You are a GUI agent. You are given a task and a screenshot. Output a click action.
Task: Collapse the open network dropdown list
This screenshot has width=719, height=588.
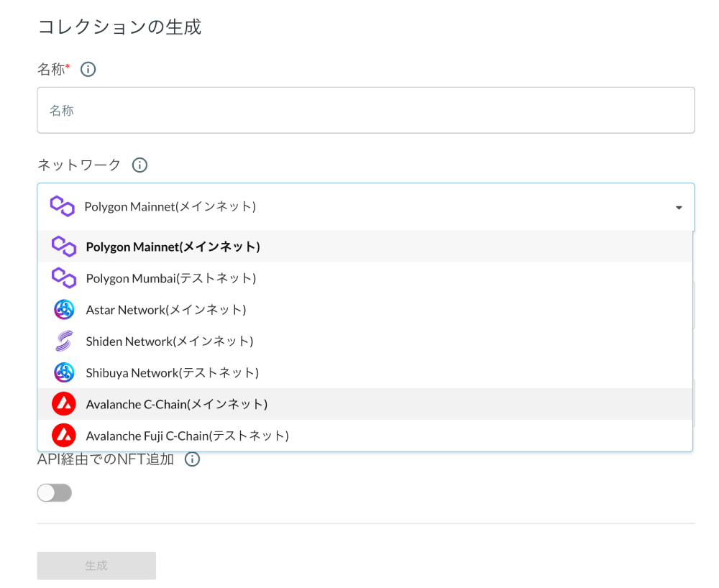coord(678,208)
